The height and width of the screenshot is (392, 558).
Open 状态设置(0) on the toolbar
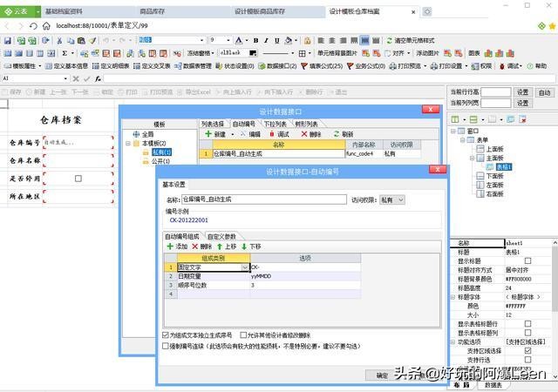[235, 66]
